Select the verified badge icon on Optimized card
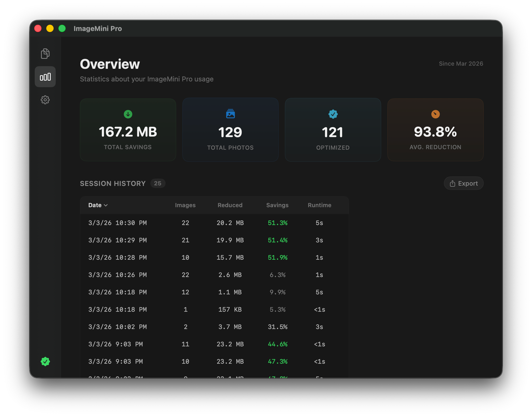The width and height of the screenshot is (532, 417). coord(333,114)
